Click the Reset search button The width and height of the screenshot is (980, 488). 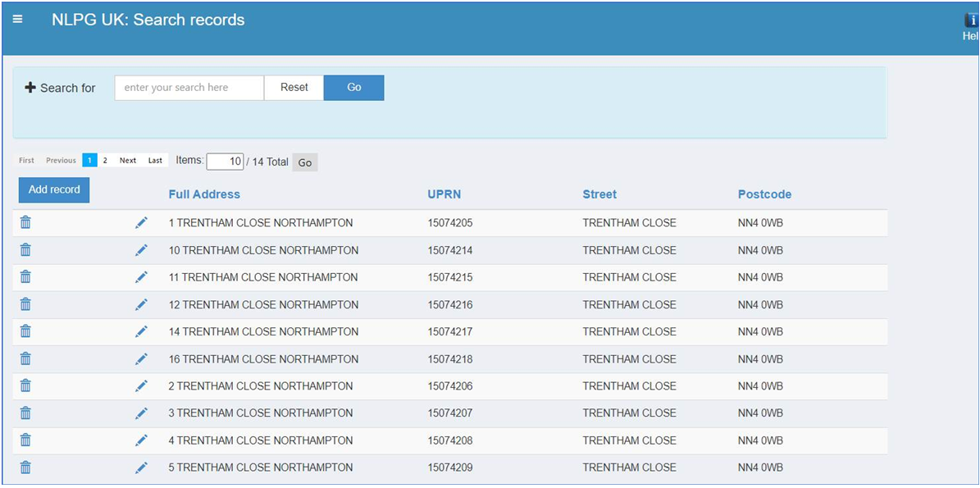[x=294, y=88]
